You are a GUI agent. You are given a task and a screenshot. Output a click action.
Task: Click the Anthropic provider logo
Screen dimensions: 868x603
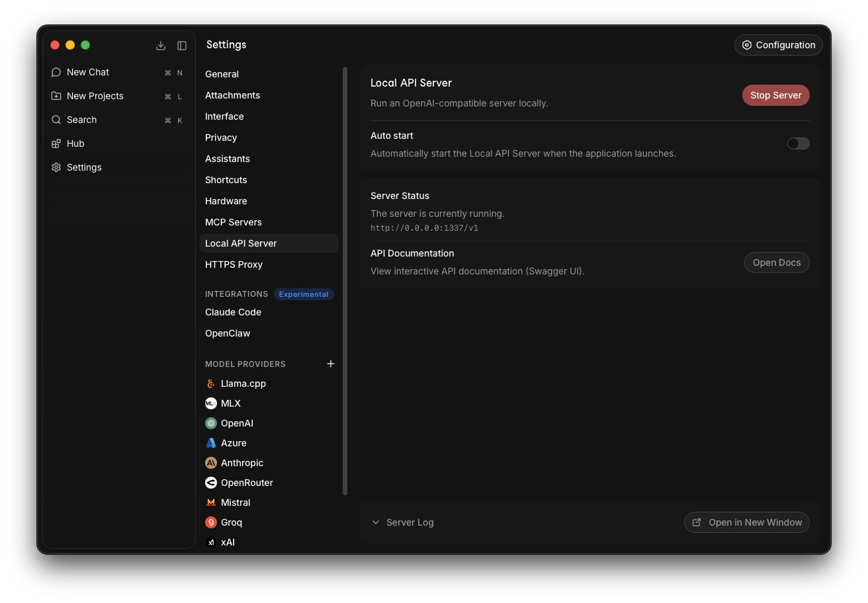(x=211, y=463)
